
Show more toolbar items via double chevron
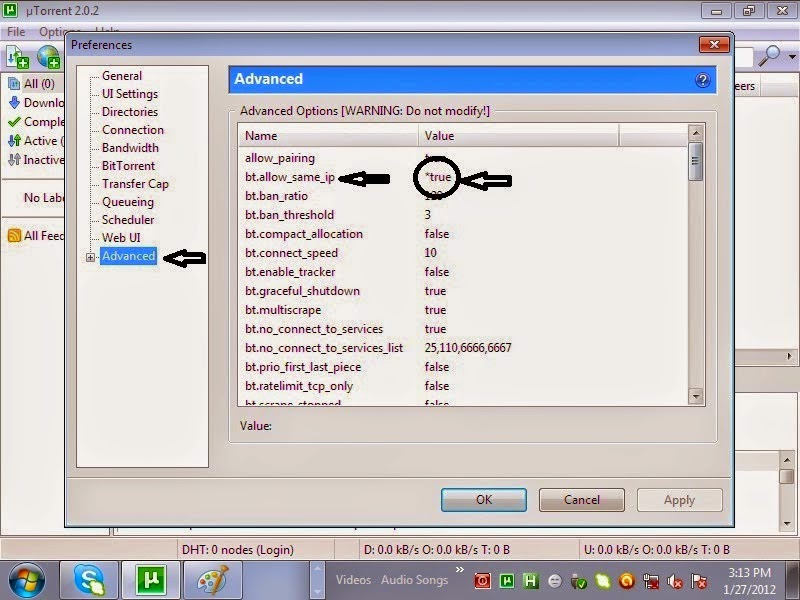(x=460, y=569)
